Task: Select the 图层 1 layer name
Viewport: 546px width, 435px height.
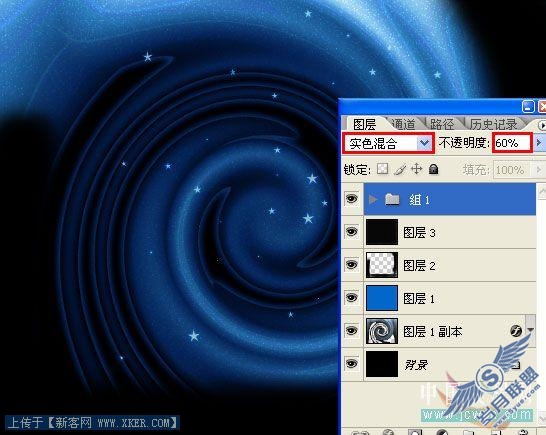Action: point(419,298)
